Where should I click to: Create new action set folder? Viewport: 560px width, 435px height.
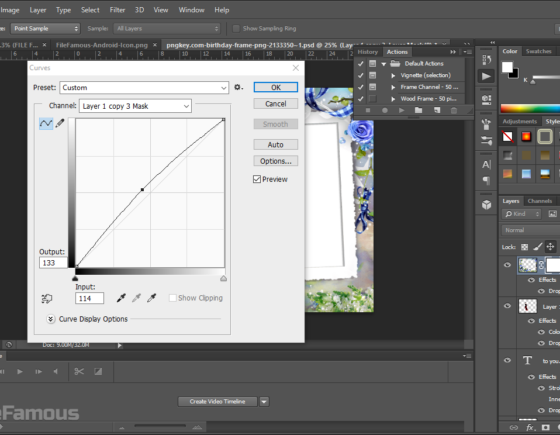(x=418, y=110)
